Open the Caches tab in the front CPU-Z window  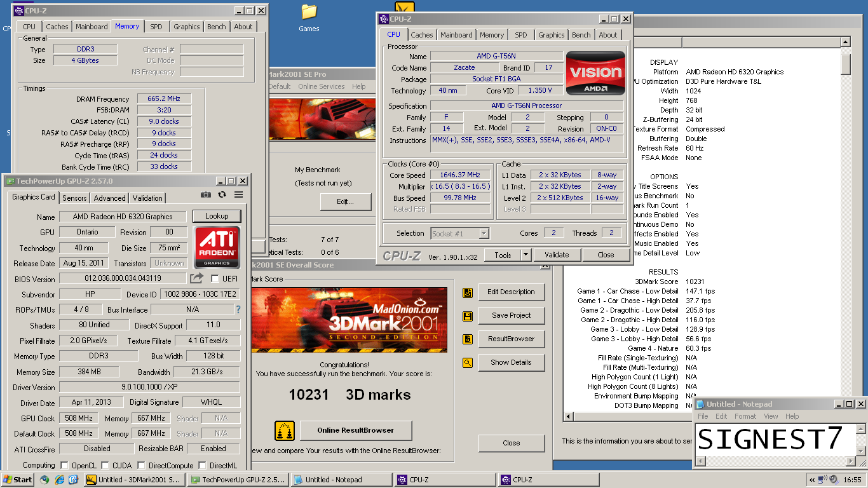[422, 35]
